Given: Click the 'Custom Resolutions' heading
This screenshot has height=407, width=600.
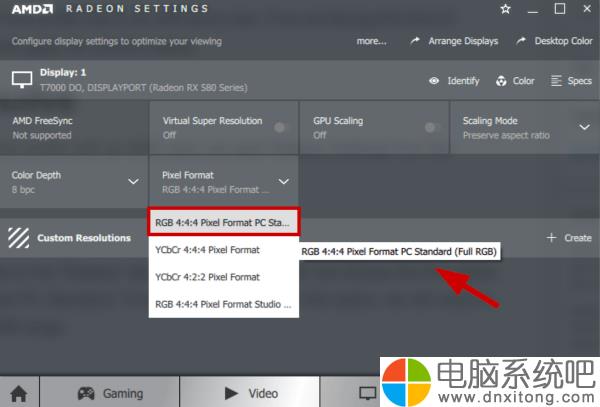Looking at the screenshot, I should pos(84,238).
